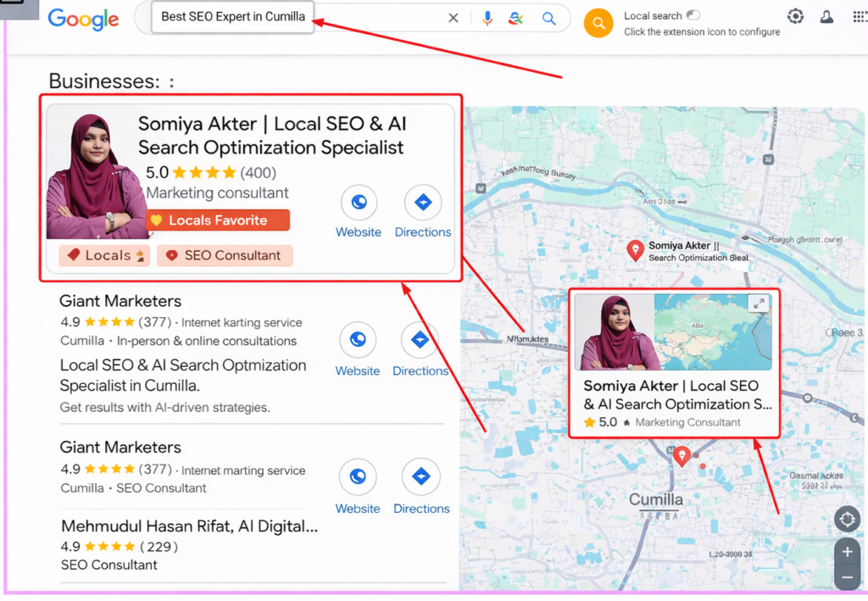Toggle the Local search switch
Image resolution: width=868 pixels, height=601 pixels.
[x=693, y=15]
